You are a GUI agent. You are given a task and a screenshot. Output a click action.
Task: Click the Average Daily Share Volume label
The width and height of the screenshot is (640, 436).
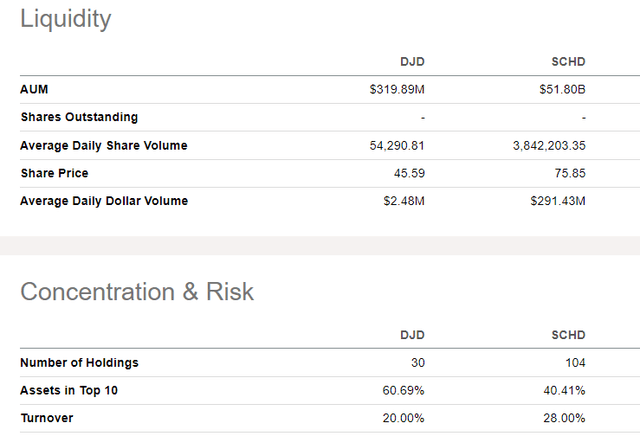[104, 146]
